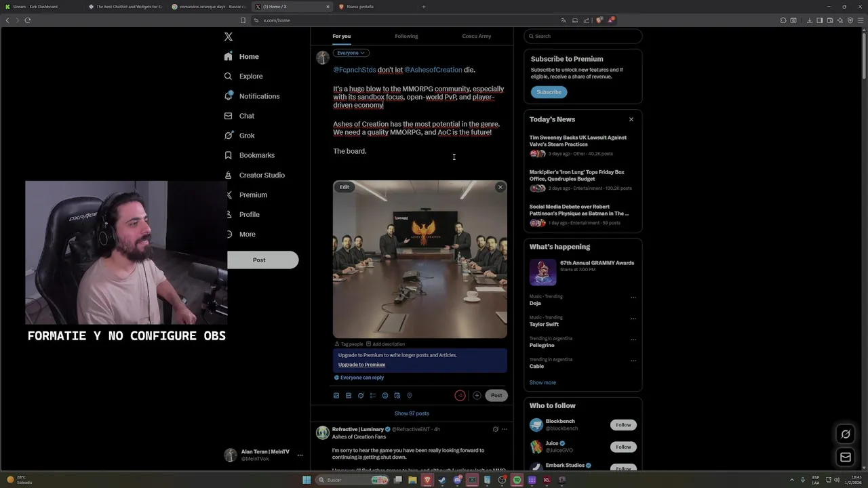The image size is (868, 488).
Task: Add another post with the plus icon
Action: point(477,396)
